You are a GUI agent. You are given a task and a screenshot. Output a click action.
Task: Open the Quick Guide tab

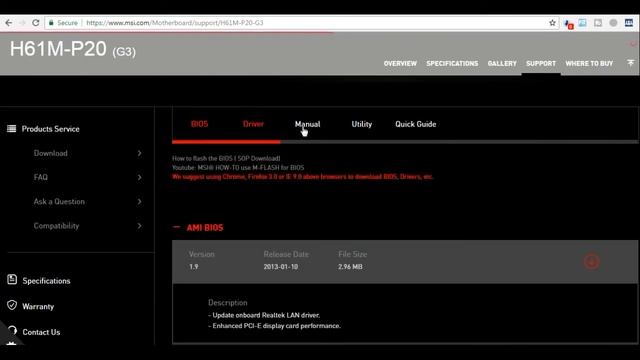click(x=416, y=124)
